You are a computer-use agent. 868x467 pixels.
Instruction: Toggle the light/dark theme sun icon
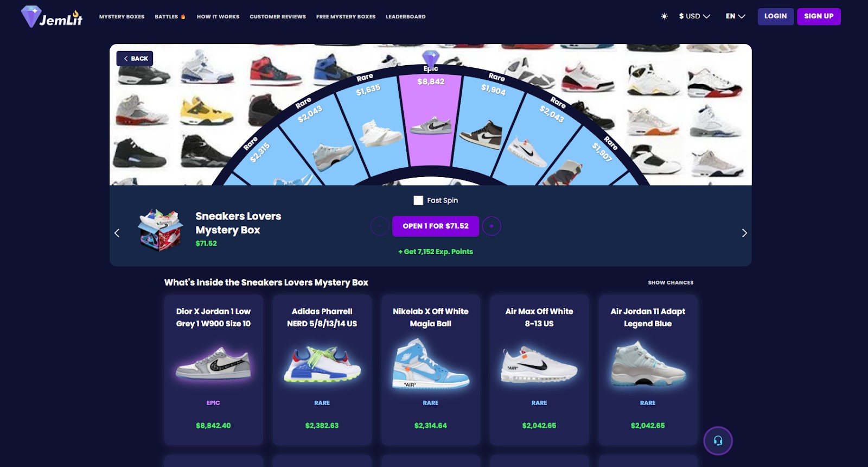pos(664,16)
